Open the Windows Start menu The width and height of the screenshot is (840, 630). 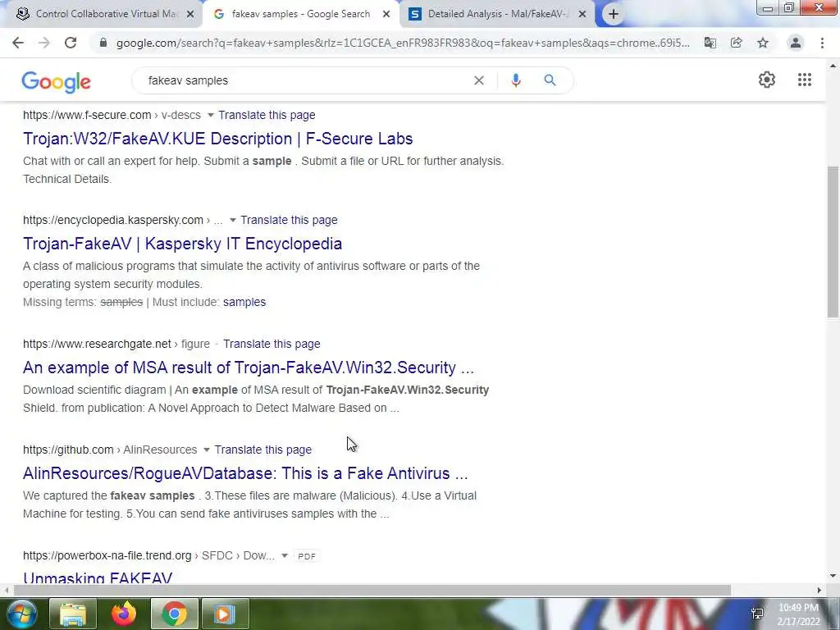point(21,614)
